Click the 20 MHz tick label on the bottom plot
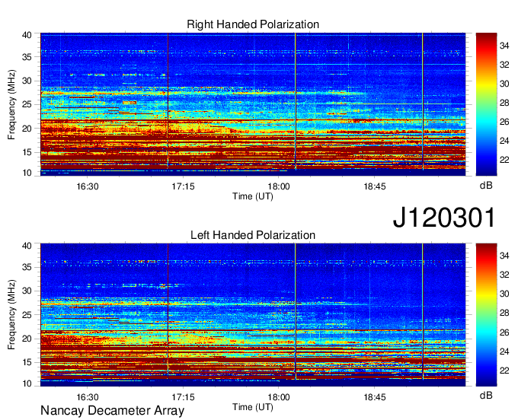518x420 pixels. point(27,339)
